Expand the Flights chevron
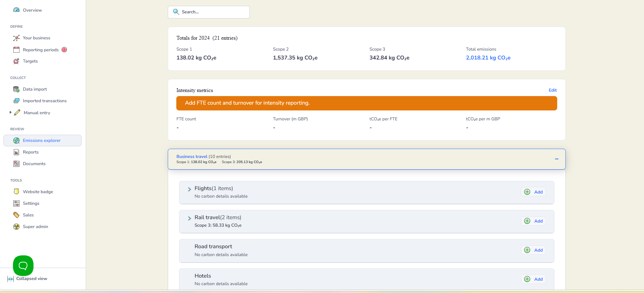 pos(189,189)
